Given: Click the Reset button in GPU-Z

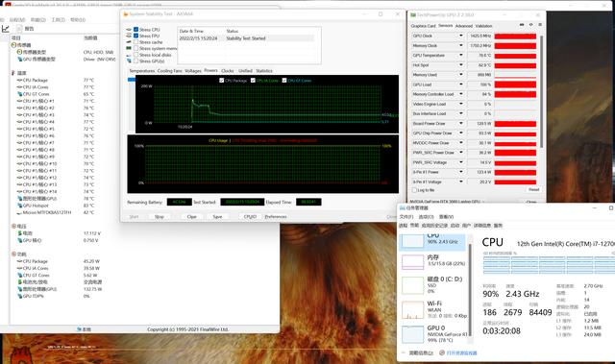Looking at the screenshot, I should pyautogui.click(x=534, y=189).
